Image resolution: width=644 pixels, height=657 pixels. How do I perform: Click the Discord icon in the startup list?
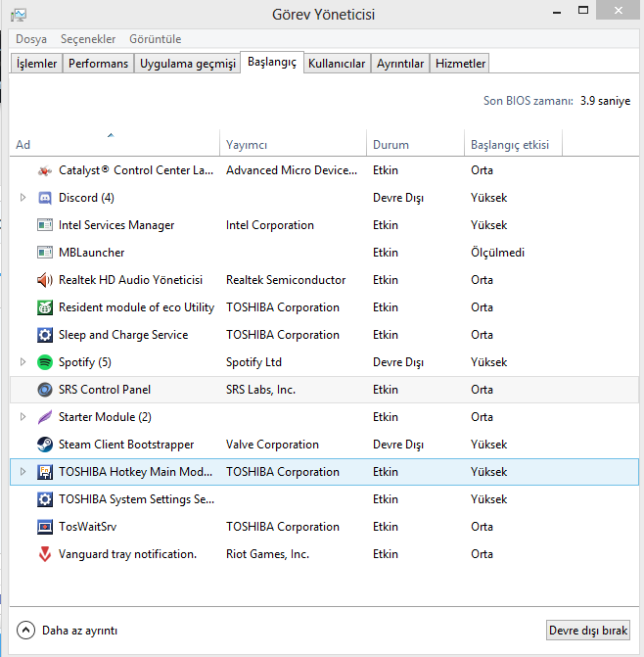point(44,198)
